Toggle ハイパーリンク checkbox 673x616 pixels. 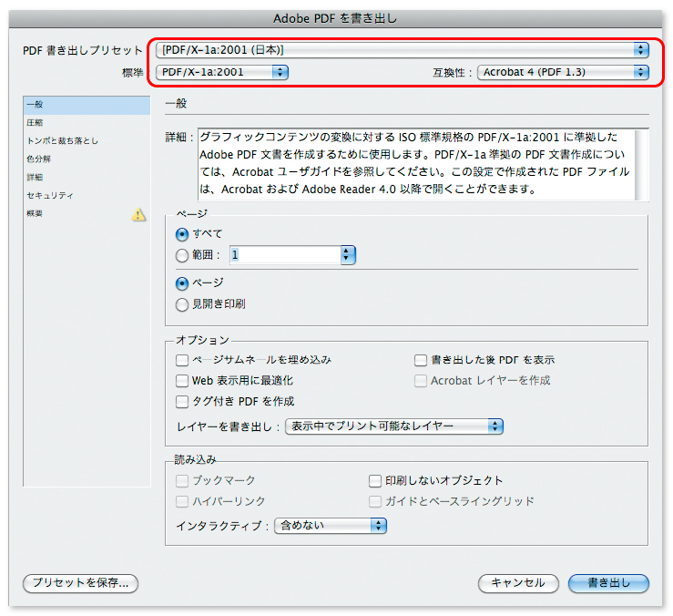click(182, 501)
